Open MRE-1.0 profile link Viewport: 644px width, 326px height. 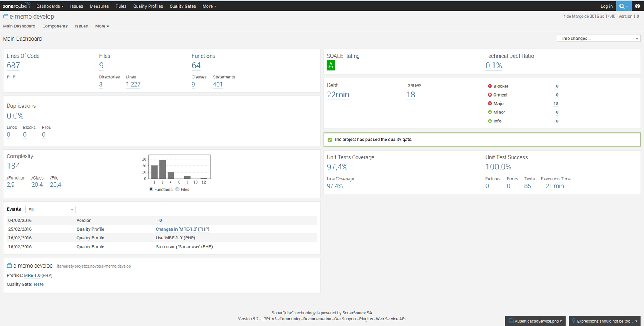pos(32,276)
